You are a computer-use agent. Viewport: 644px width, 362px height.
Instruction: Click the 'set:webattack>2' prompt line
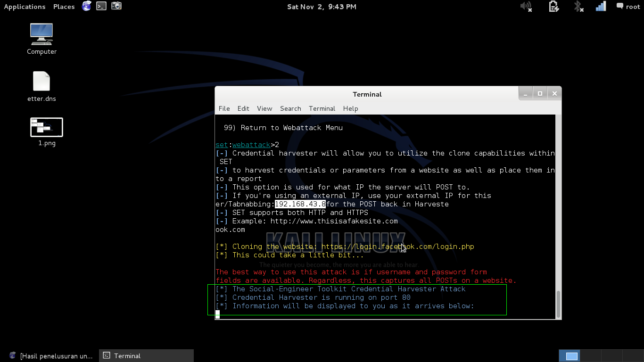(248, 145)
